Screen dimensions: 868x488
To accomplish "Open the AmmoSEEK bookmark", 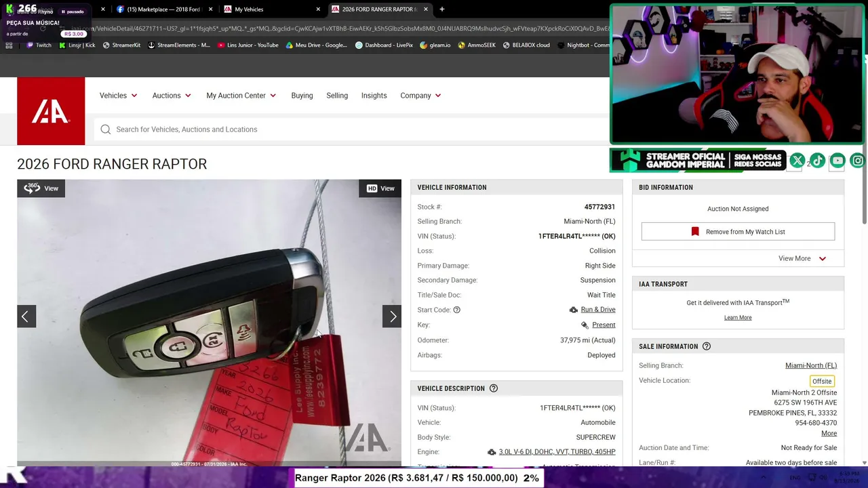I will [x=477, y=45].
